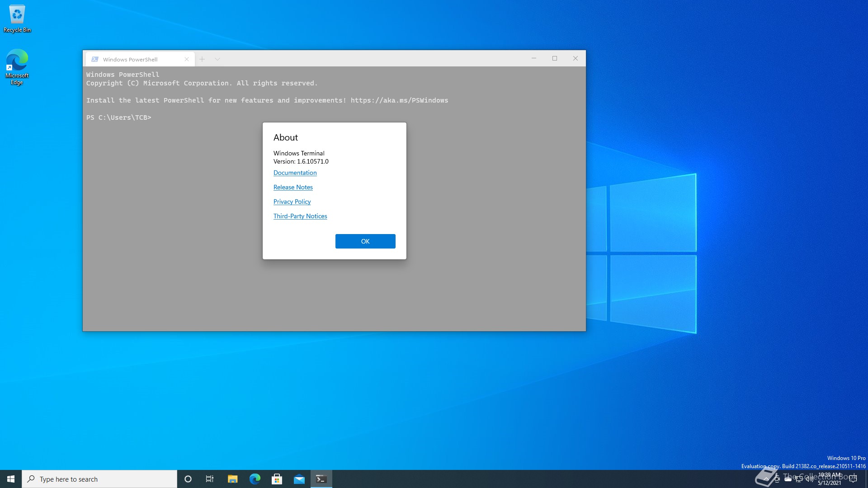This screenshot has height=488, width=868.
Task: Open the Recycle Bin desktop icon
Action: click(x=17, y=19)
